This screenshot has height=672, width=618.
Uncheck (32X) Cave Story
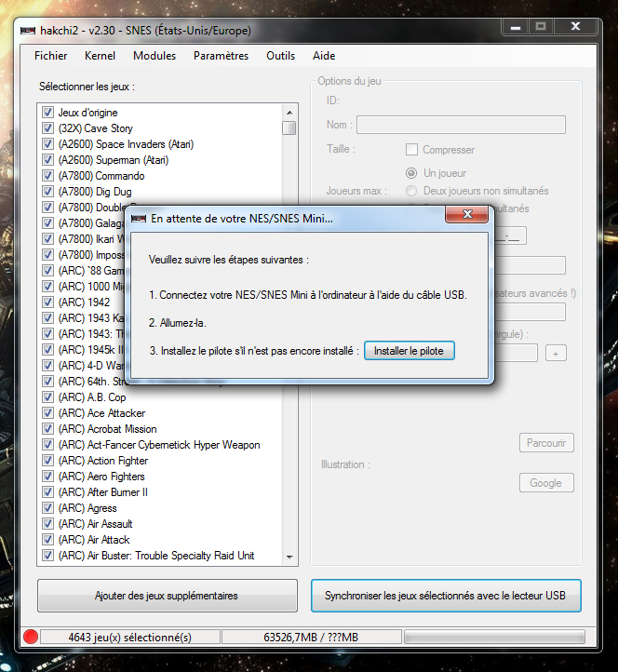point(47,128)
